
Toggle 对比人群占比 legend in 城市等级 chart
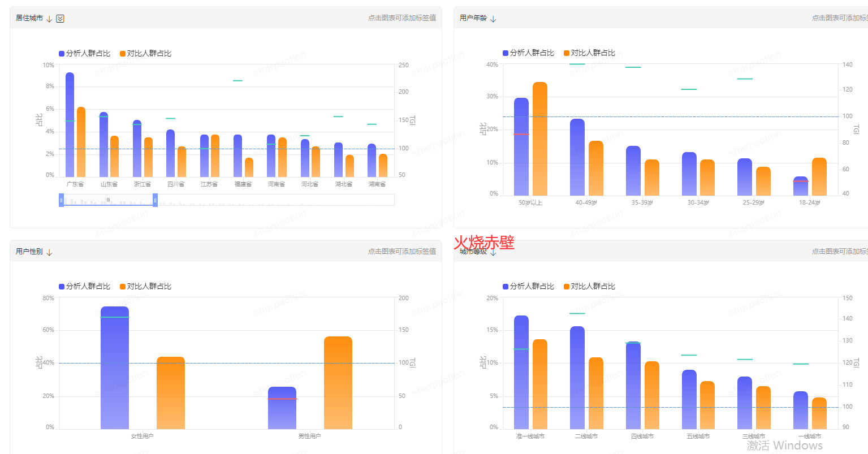pos(590,286)
